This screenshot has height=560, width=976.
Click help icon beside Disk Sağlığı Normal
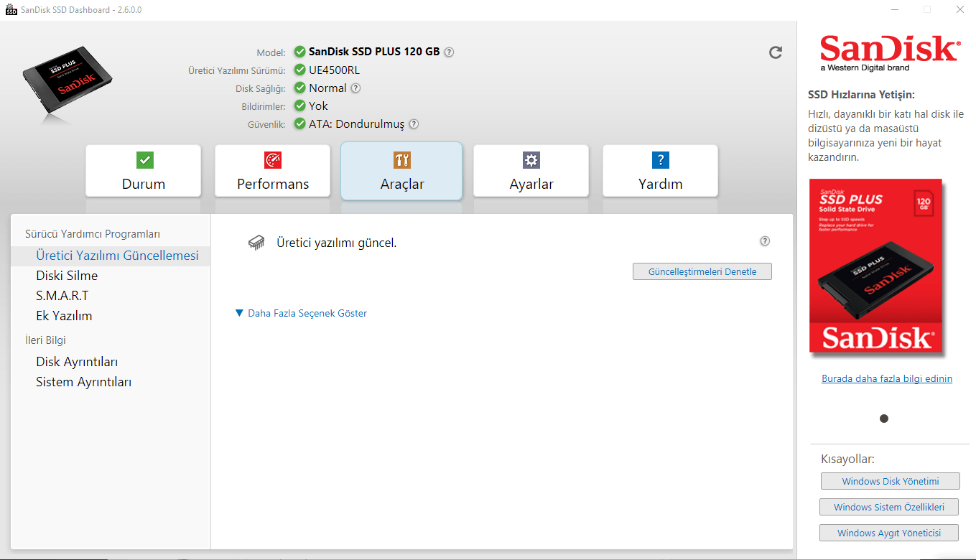[355, 88]
